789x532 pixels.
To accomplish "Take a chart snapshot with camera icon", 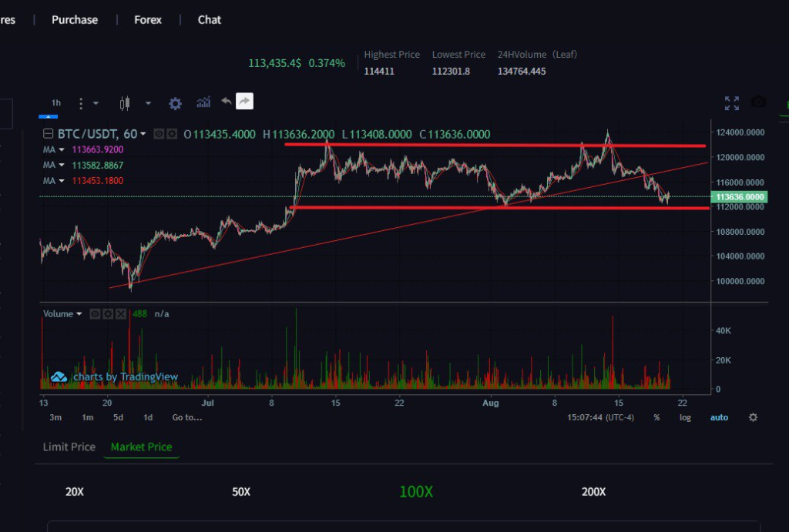I will (758, 102).
